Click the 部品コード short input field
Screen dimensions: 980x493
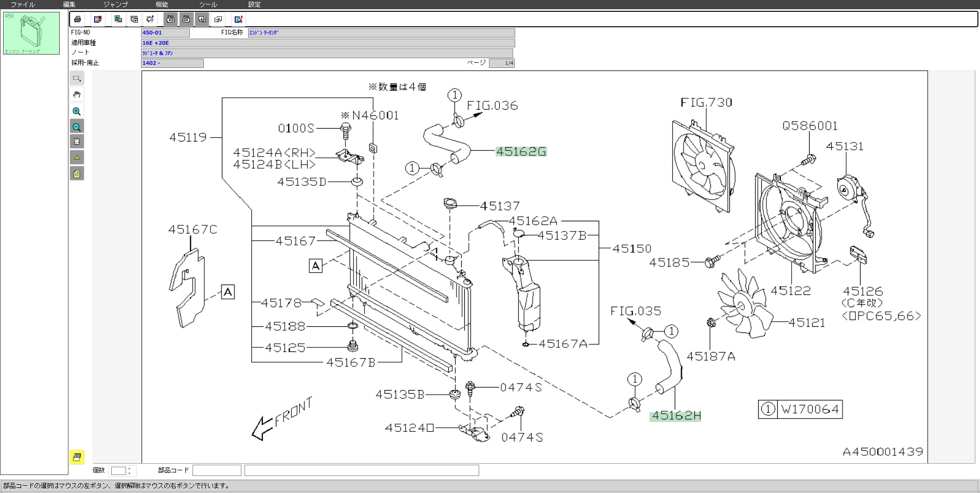tap(217, 470)
